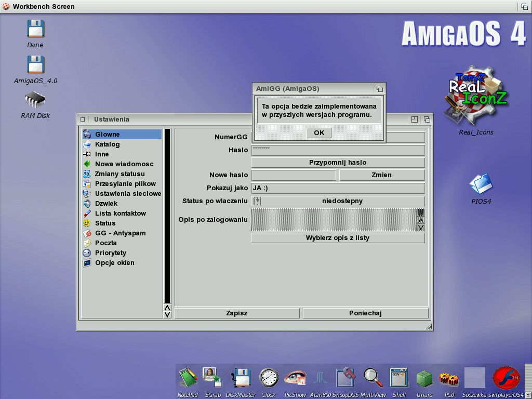The image size is (532, 399).
Task: Launch Unarc from the dock
Action: tap(424, 379)
